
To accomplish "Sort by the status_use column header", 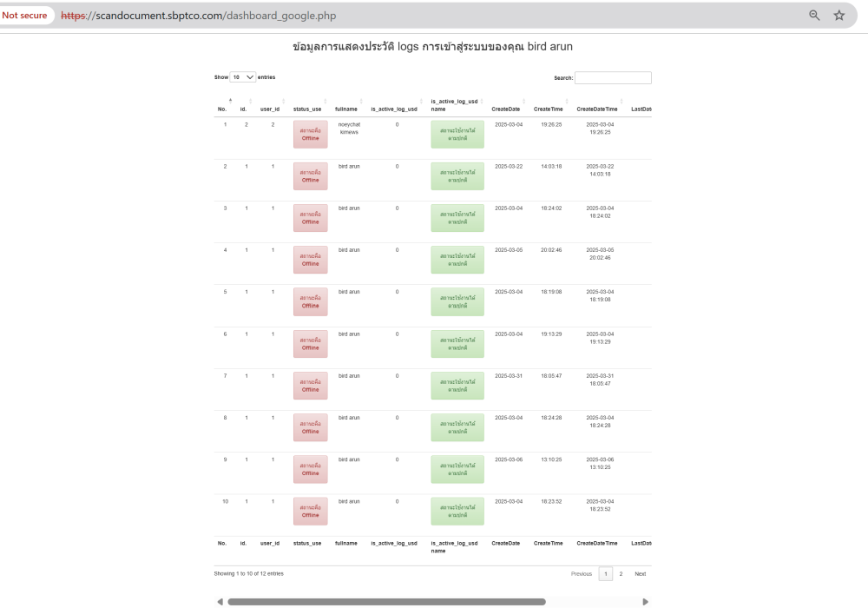I will click(307, 109).
